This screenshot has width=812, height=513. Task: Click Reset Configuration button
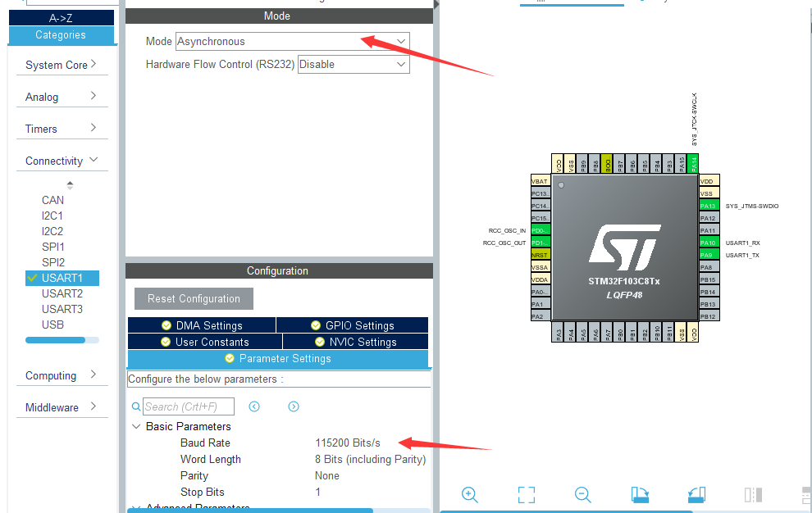pos(194,298)
